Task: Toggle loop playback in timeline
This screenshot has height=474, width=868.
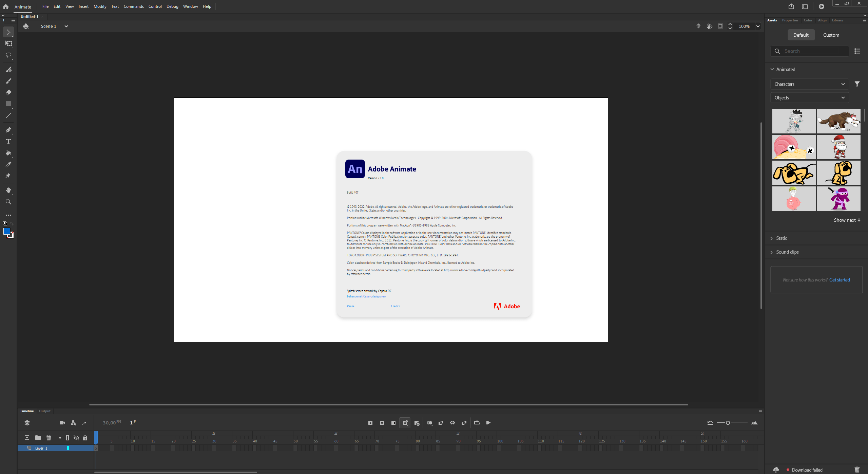Action: [477, 423]
